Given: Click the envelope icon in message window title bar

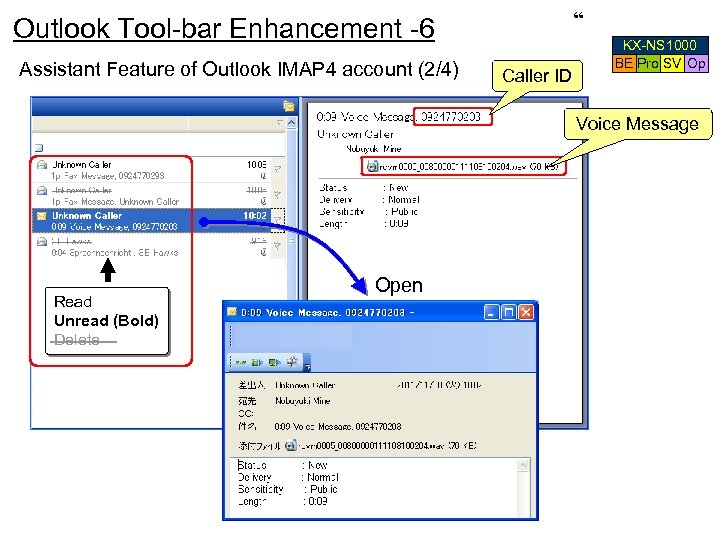Looking at the screenshot, I should click(x=232, y=312).
